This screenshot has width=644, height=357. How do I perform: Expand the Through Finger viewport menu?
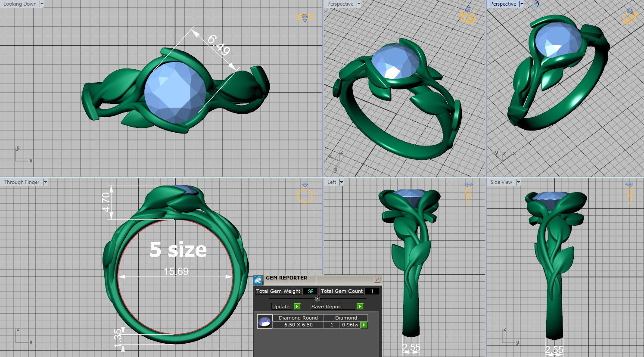45,182
